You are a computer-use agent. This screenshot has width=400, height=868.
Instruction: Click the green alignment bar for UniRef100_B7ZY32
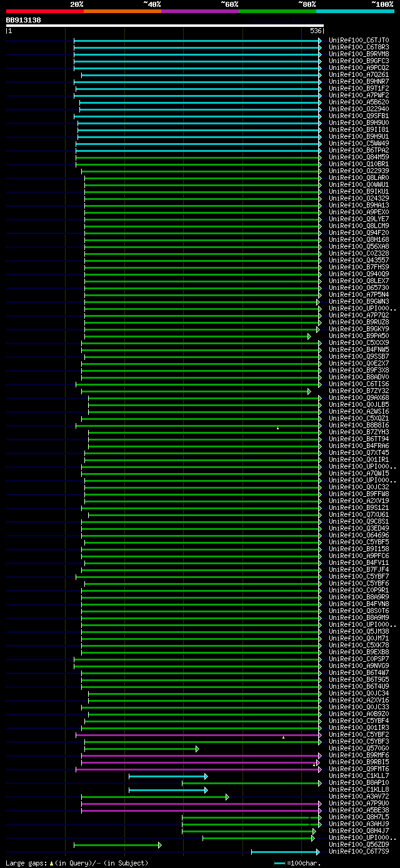(x=196, y=391)
